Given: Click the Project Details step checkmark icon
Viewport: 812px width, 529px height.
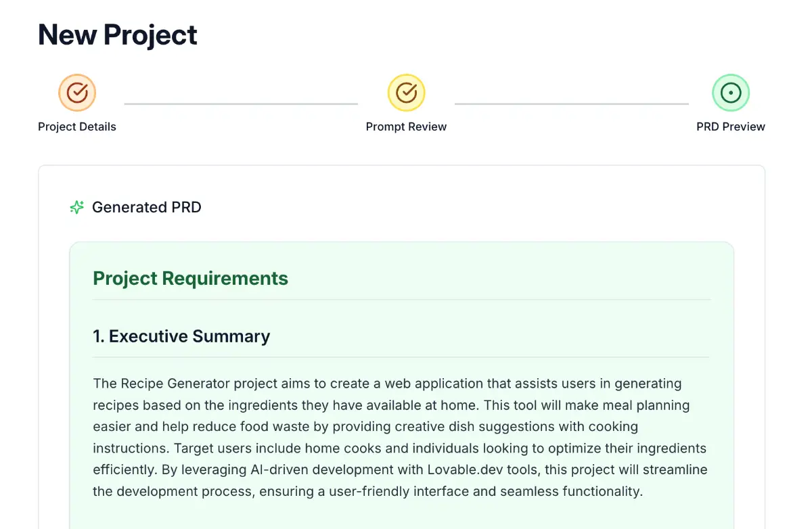Looking at the screenshot, I should click(77, 93).
